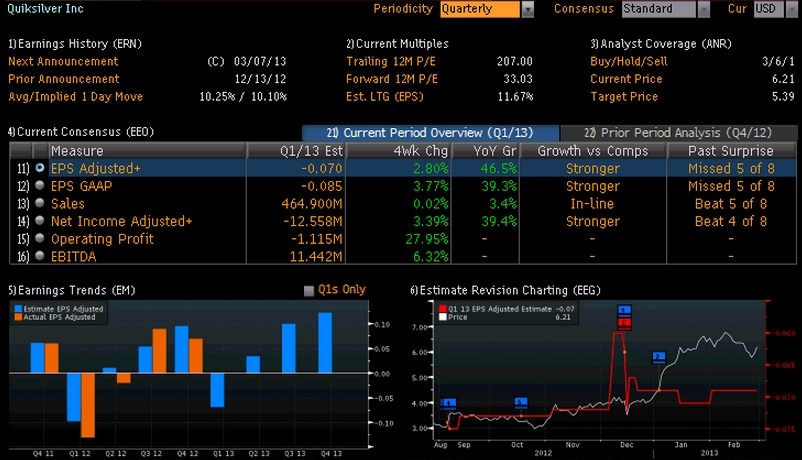Click the Past Surprise column header
This screenshot has height=460, width=802.
tap(731, 151)
